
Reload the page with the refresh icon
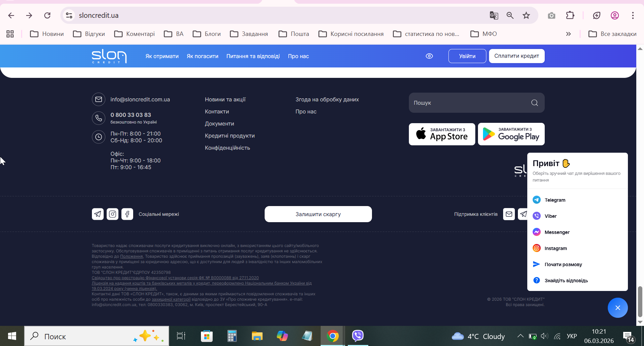point(47,15)
